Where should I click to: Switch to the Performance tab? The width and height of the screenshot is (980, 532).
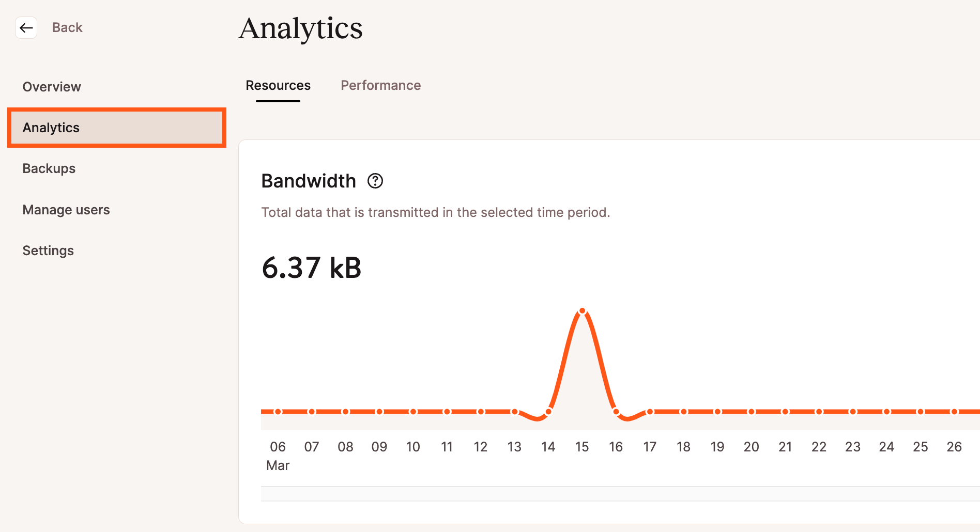click(380, 85)
